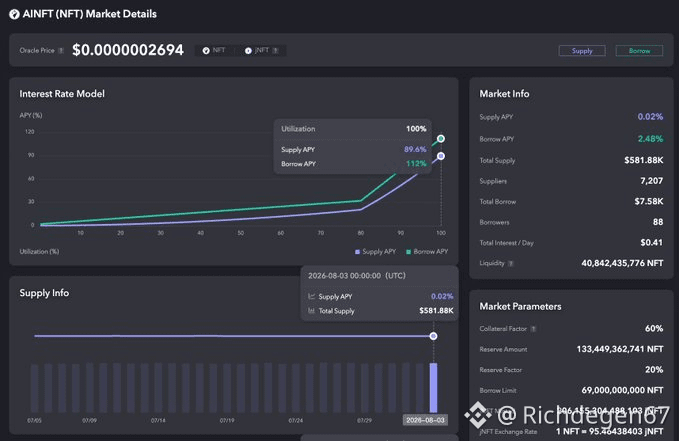Toggle Borrow APY legend series
This screenshot has height=441, width=679.
tap(427, 252)
